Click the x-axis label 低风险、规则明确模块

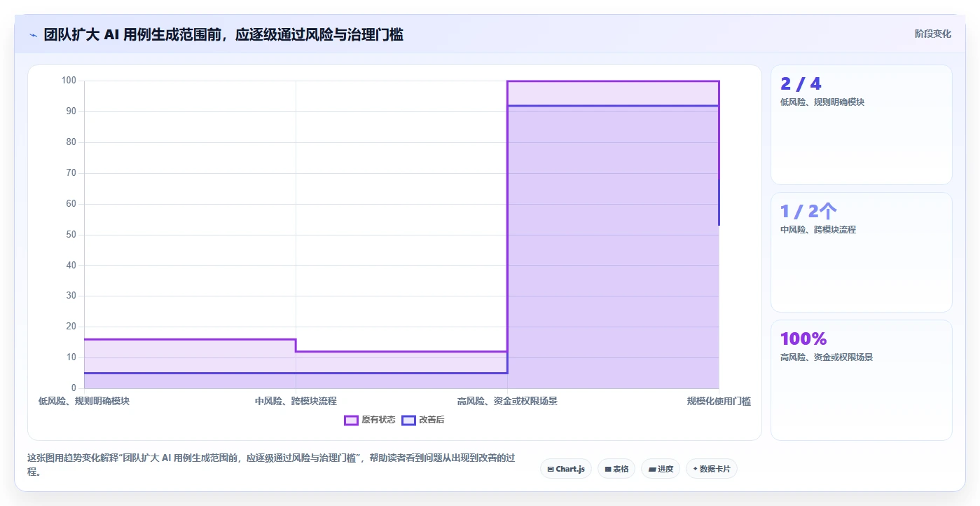point(84,401)
